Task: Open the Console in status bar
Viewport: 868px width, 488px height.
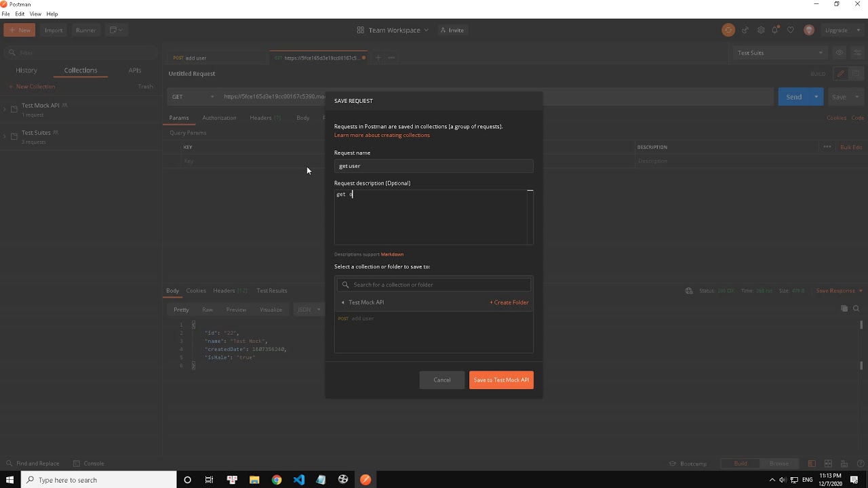Action: [89, 464]
